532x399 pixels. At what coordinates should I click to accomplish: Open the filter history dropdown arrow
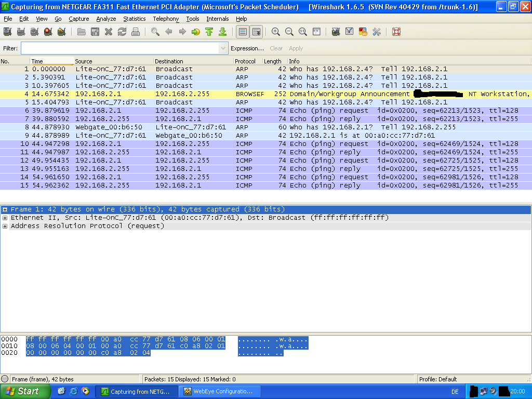(223, 48)
